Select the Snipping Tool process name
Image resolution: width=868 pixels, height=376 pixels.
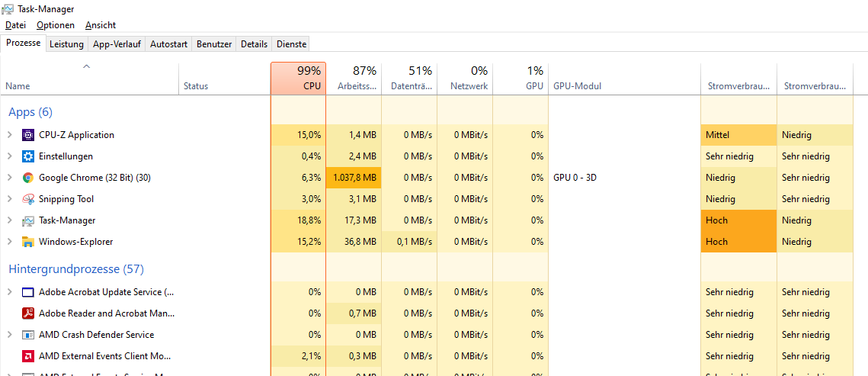point(66,199)
